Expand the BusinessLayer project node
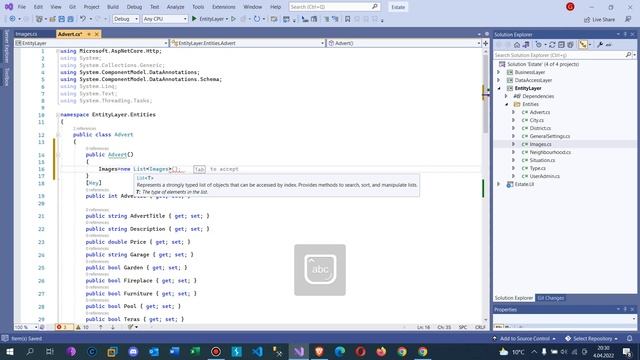This screenshot has width=640, height=360. [498, 72]
